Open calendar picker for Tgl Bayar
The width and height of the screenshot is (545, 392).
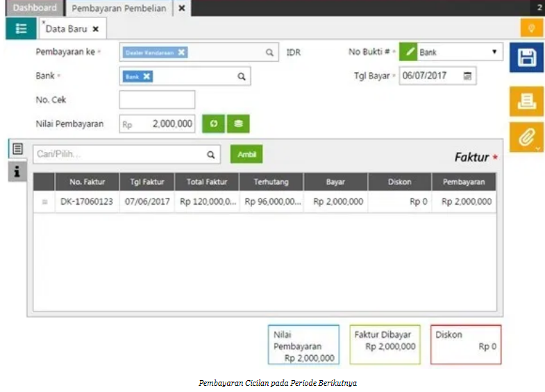click(x=468, y=76)
